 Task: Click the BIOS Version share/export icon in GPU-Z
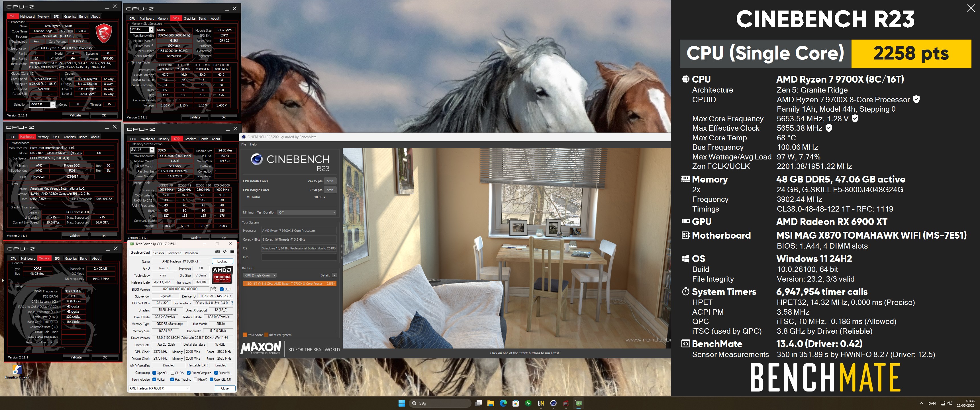click(213, 289)
